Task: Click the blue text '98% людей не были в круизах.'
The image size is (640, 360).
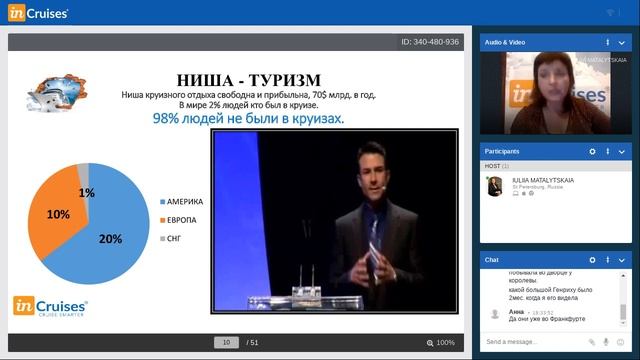Action: pyautogui.click(x=248, y=119)
